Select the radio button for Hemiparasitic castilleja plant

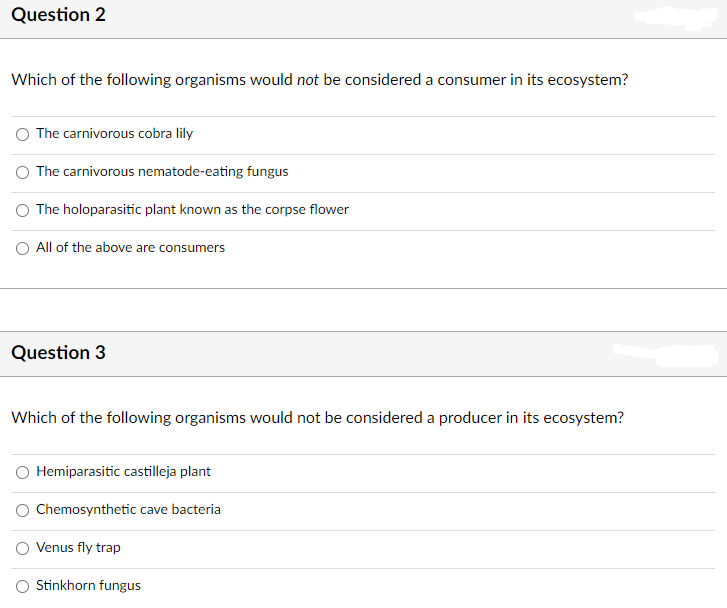click(22, 472)
